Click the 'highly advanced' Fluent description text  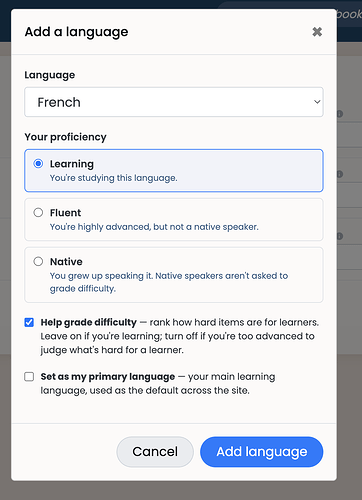point(154,227)
